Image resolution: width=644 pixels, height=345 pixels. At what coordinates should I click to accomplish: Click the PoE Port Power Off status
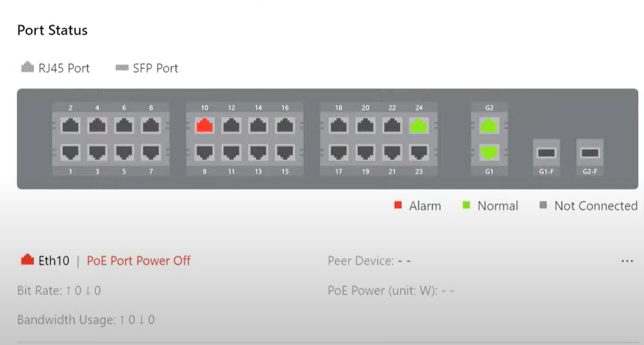[139, 261]
